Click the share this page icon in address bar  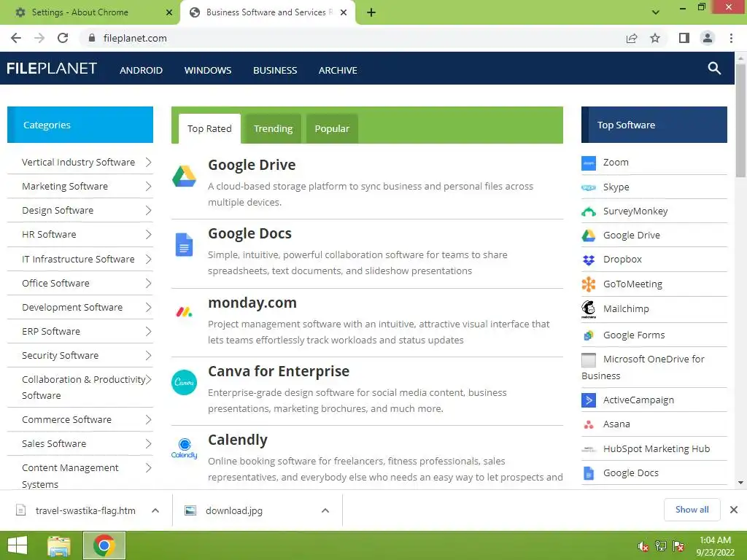(632, 38)
